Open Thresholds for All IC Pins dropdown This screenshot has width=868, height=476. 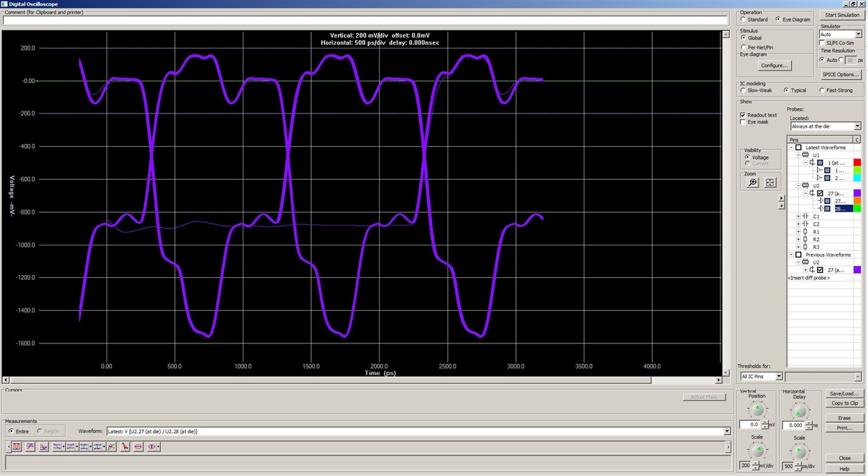pyautogui.click(x=778, y=377)
